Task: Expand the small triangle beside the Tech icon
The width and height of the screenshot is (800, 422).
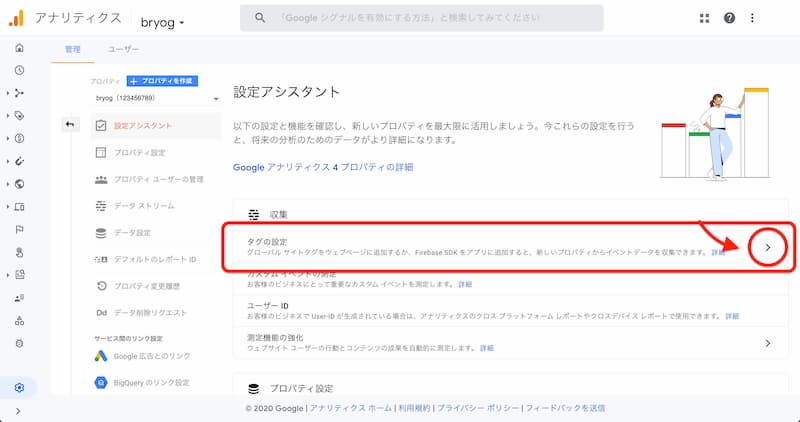Action: (x=8, y=207)
